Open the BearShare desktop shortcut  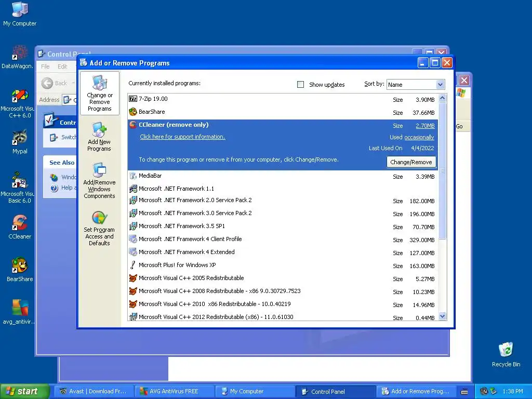pos(20,270)
